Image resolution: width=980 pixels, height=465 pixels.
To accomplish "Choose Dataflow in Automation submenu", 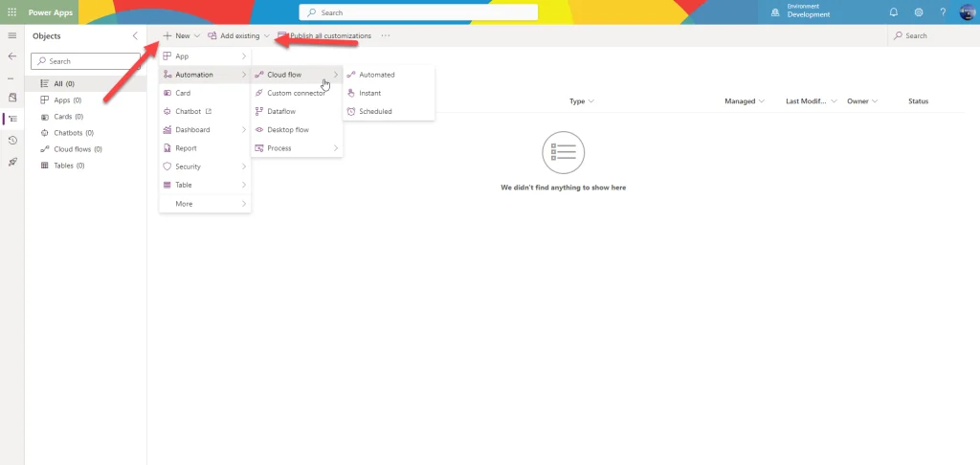I will tap(297, 111).
